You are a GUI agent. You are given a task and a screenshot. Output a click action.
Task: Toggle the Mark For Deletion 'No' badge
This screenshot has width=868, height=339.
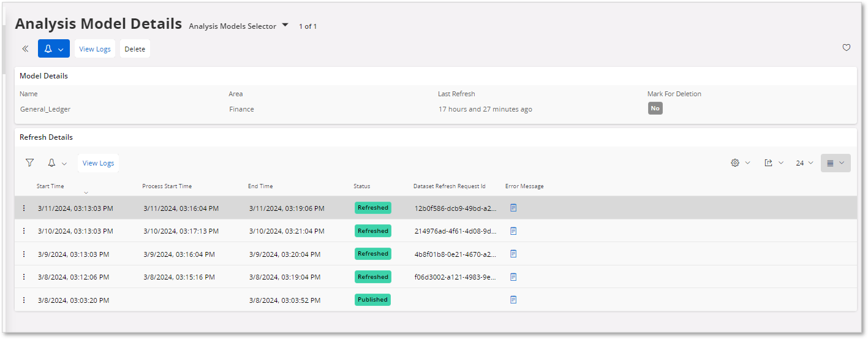coord(655,109)
